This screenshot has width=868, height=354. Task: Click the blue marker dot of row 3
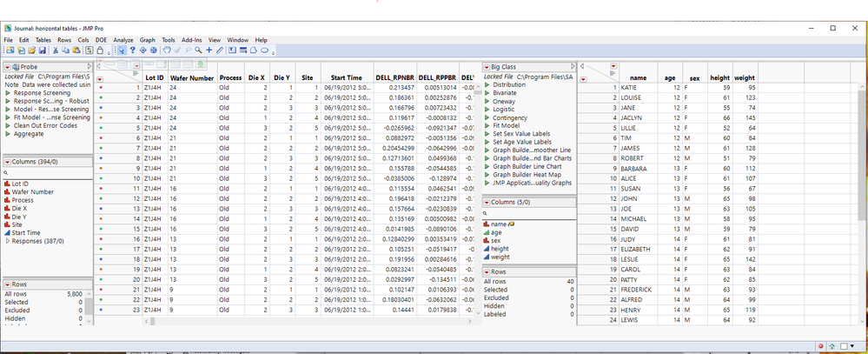click(100, 108)
